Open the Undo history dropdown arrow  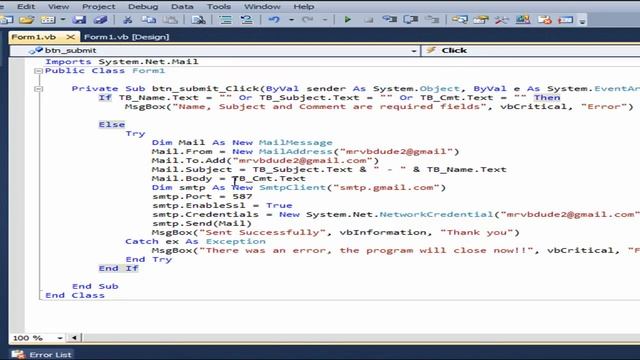(x=291, y=20)
